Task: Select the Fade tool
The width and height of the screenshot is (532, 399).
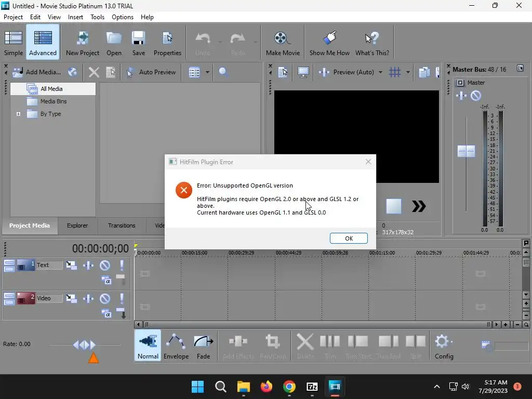Action: click(203, 345)
